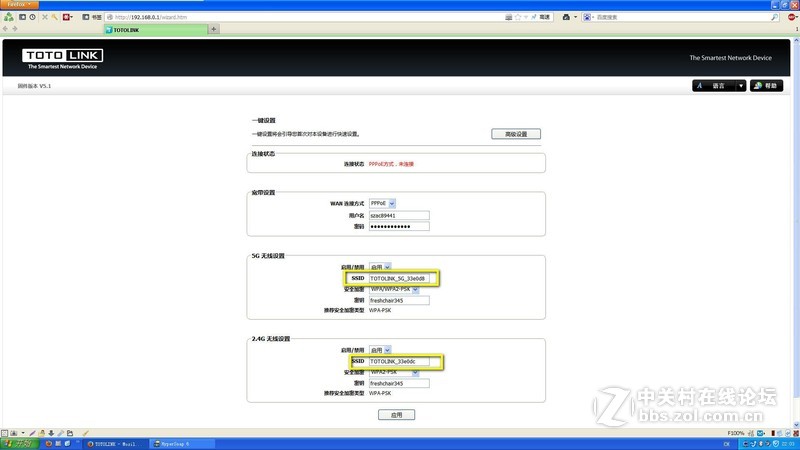Viewport: 800px width, 450px height.
Task: Expand the arrow next to the 语言 button
Action: [x=741, y=86]
